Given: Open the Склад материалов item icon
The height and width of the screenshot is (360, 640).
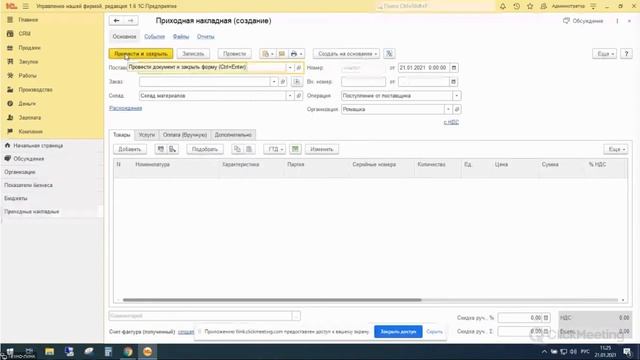Looking at the screenshot, I should [299, 96].
